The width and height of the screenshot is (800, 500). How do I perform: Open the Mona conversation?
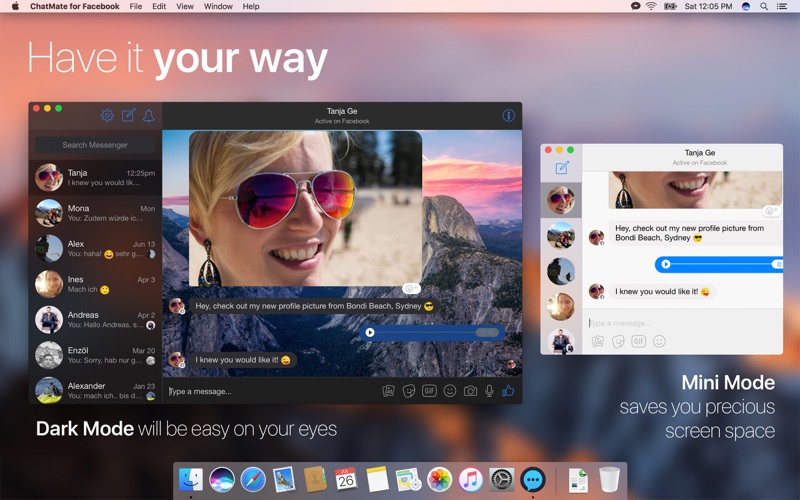[x=95, y=213]
